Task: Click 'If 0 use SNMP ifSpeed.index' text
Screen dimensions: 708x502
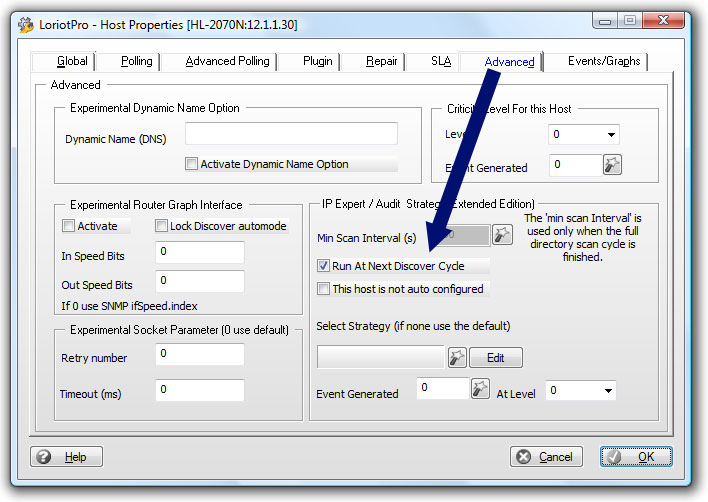Action: (129, 306)
